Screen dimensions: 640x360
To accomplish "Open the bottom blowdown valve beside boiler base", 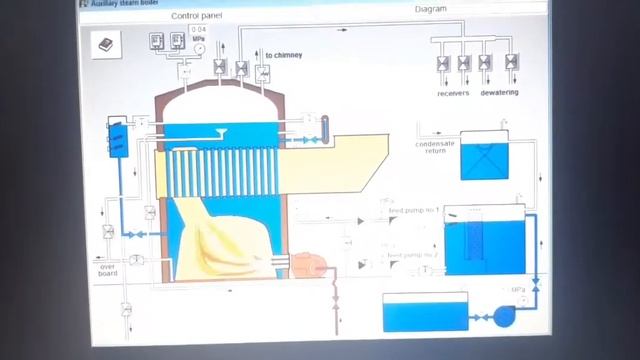I will pos(136,260).
